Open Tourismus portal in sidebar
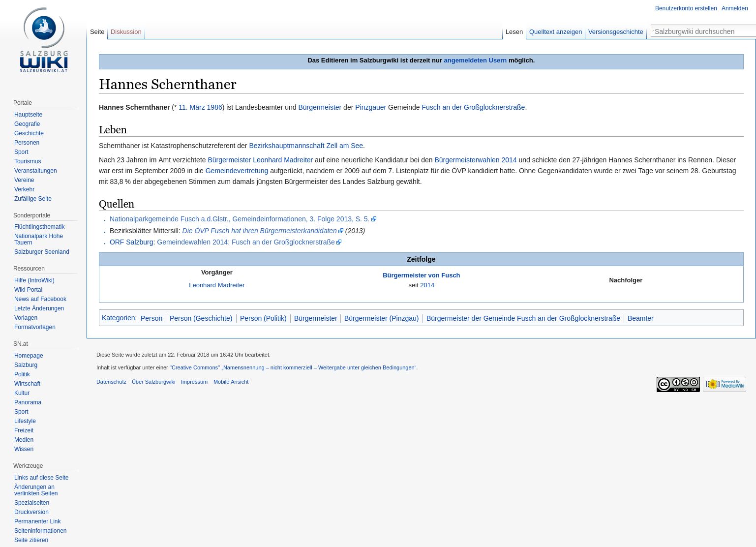This screenshot has width=756, height=547. pos(28,161)
